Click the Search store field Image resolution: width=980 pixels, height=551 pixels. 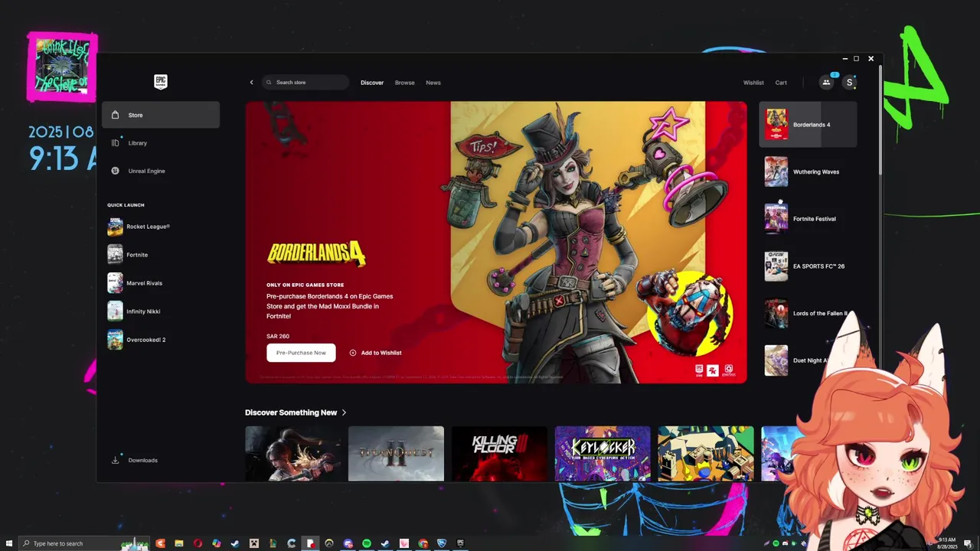(305, 83)
